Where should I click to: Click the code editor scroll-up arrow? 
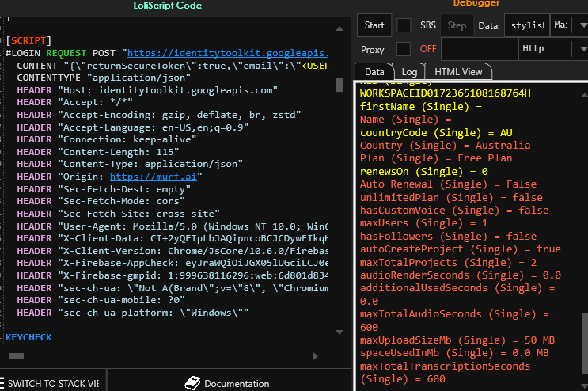coord(340,28)
